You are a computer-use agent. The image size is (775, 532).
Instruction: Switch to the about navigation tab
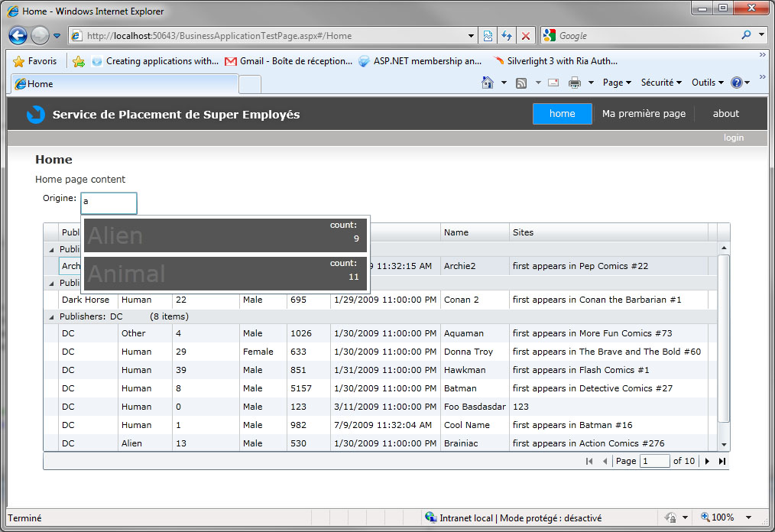click(725, 114)
